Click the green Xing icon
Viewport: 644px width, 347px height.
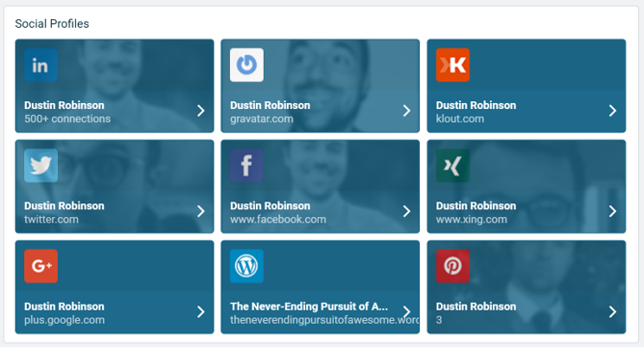tap(452, 166)
